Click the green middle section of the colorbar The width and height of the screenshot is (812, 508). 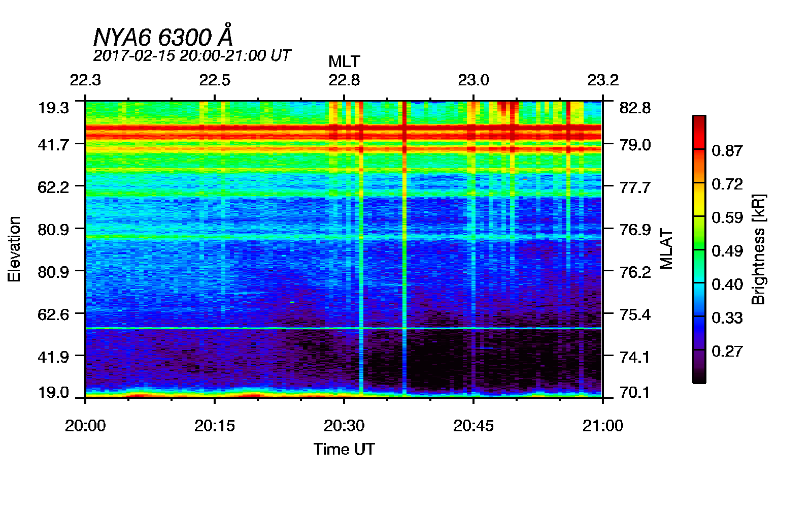click(699, 249)
